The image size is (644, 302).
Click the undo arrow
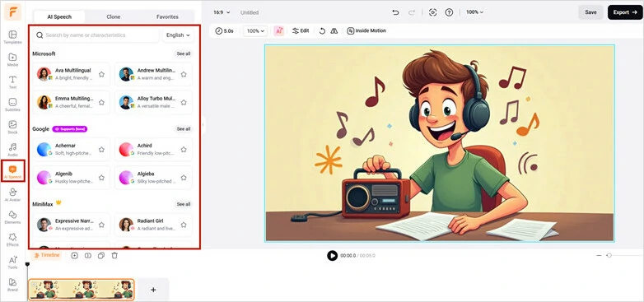pyautogui.click(x=395, y=12)
